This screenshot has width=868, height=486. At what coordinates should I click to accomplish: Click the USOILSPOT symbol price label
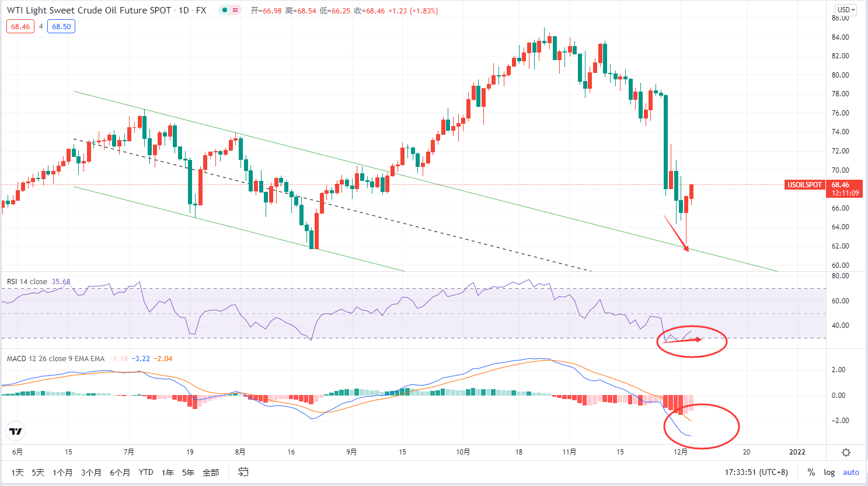pos(804,185)
